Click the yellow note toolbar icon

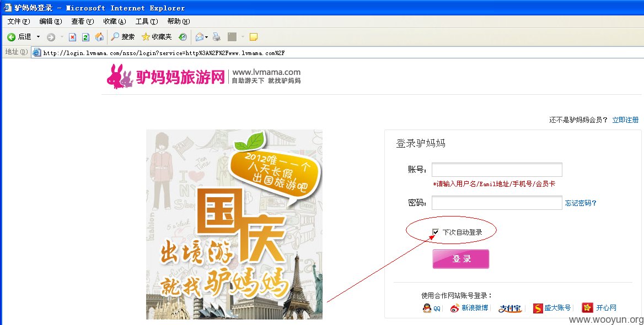[x=254, y=37]
